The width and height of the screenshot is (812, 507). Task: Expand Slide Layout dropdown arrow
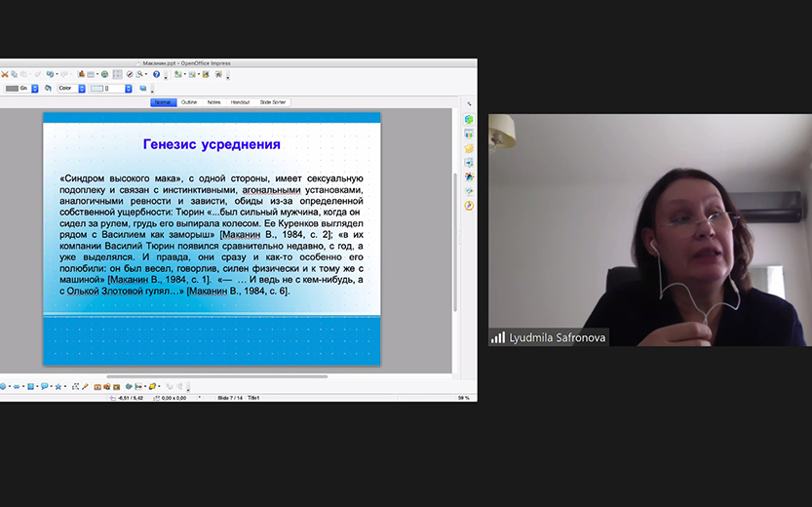(199, 74)
